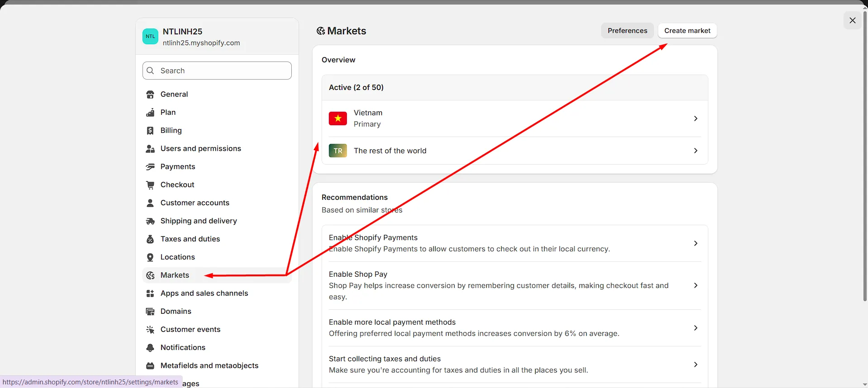Click the NTL store avatar

tap(150, 37)
